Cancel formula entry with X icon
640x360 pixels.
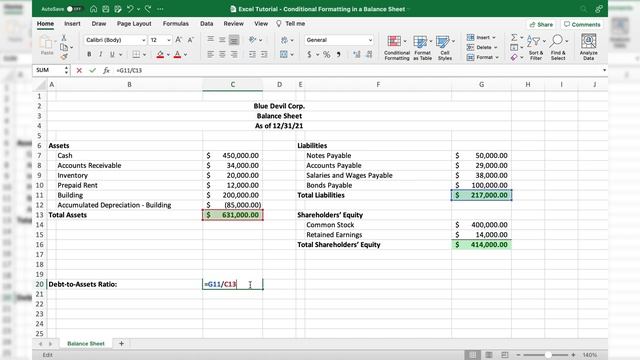pyautogui.click(x=79, y=70)
